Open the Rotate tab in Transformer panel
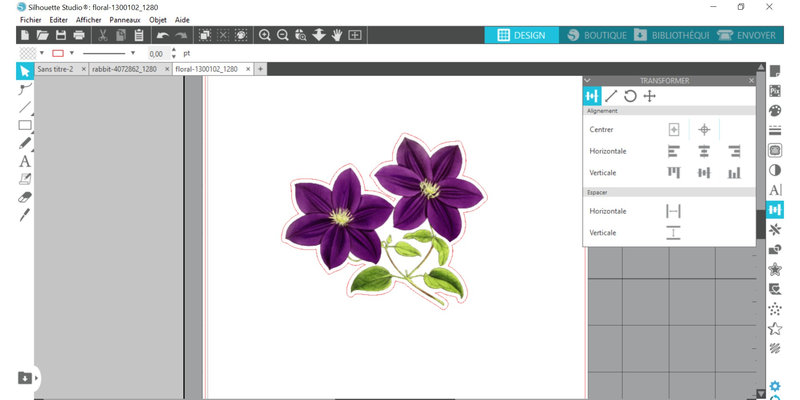Viewport: 800px width, 400px height. point(630,96)
